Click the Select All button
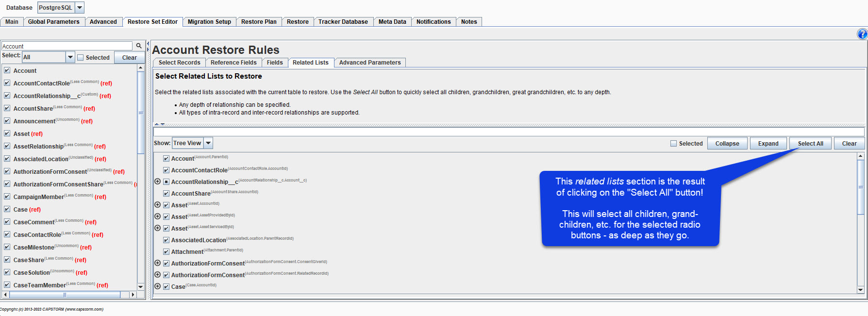Image resolution: width=868 pixels, height=316 pixels. point(811,143)
